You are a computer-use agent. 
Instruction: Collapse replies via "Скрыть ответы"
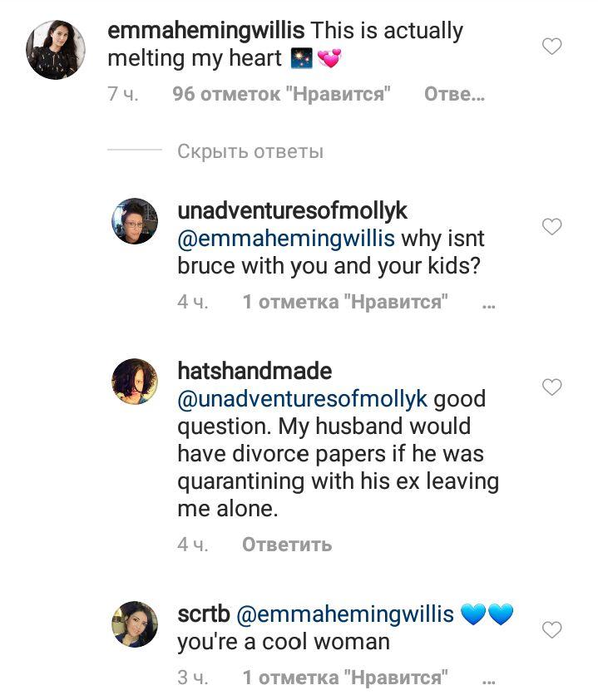click(250, 151)
